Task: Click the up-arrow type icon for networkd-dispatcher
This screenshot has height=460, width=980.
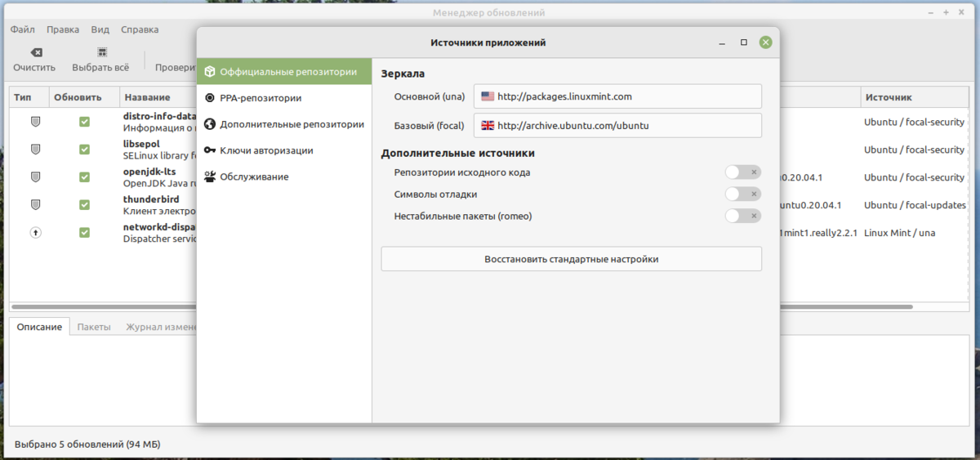Action: coord(35,233)
